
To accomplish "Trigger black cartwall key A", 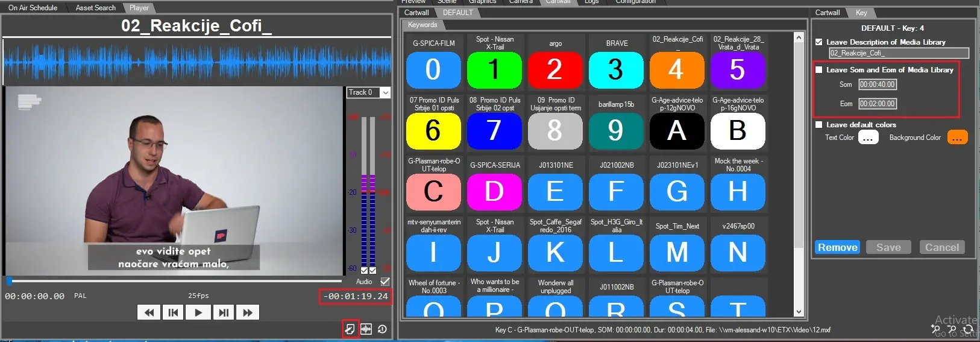I will coord(677,131).
